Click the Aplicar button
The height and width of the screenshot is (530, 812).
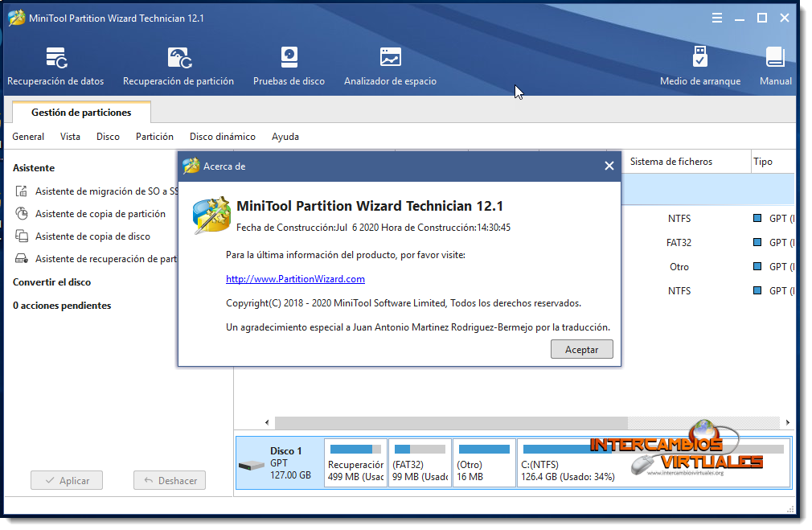66,480
